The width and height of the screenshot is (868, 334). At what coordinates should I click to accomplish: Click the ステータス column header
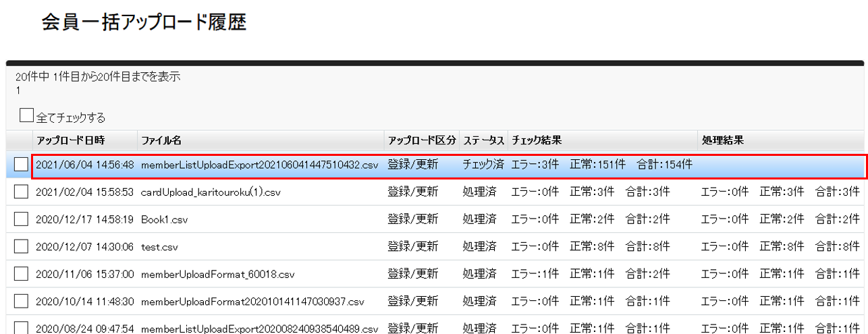pos(483,140)
